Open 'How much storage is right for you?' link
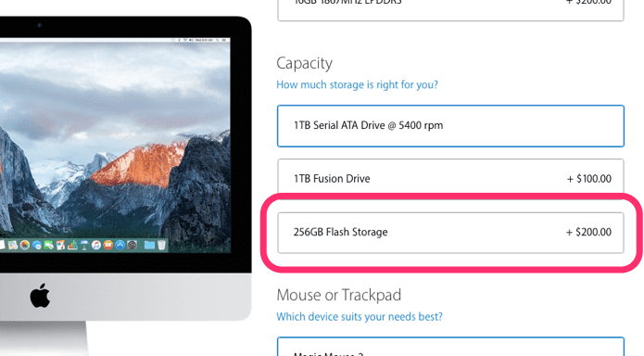This screenshot has height=356, width=644. 357,84
